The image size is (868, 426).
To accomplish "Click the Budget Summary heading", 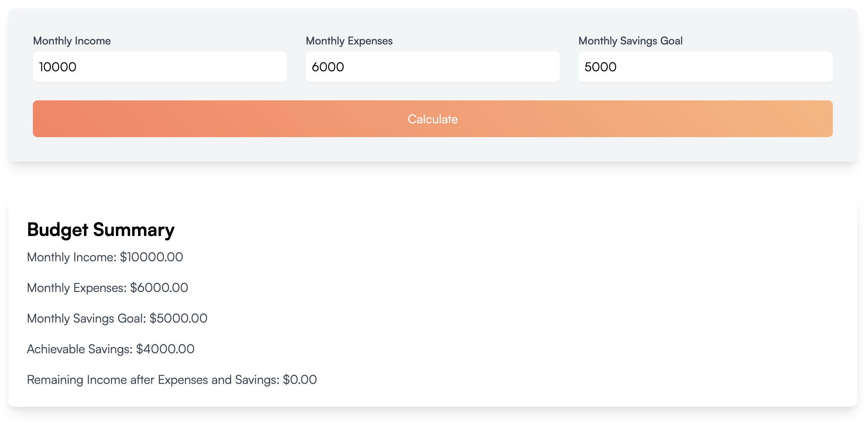I will [101, 229].
